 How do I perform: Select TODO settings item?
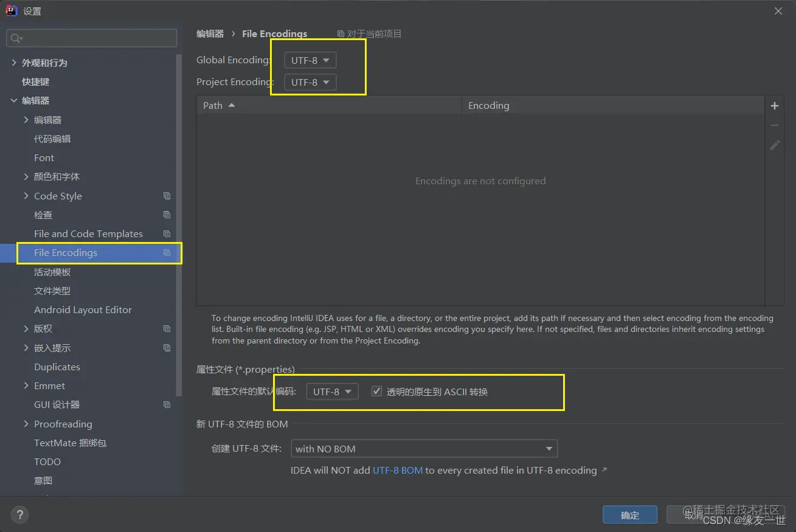point(47,461)
